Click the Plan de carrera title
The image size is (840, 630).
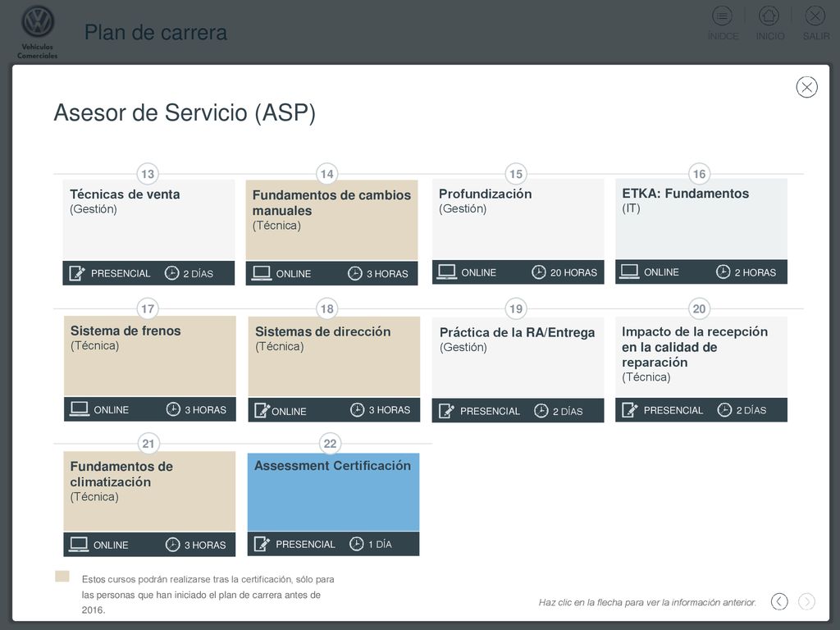point(156,33)
